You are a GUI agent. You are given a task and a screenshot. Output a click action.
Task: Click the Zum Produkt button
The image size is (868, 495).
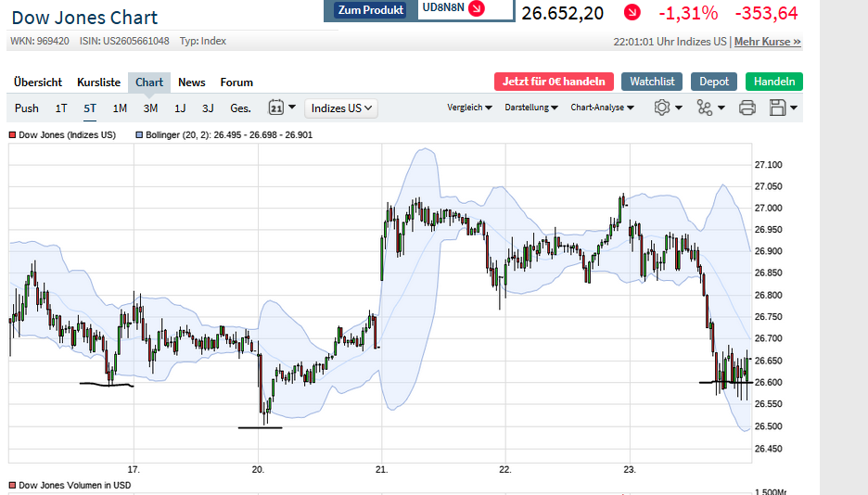point(371,10)
